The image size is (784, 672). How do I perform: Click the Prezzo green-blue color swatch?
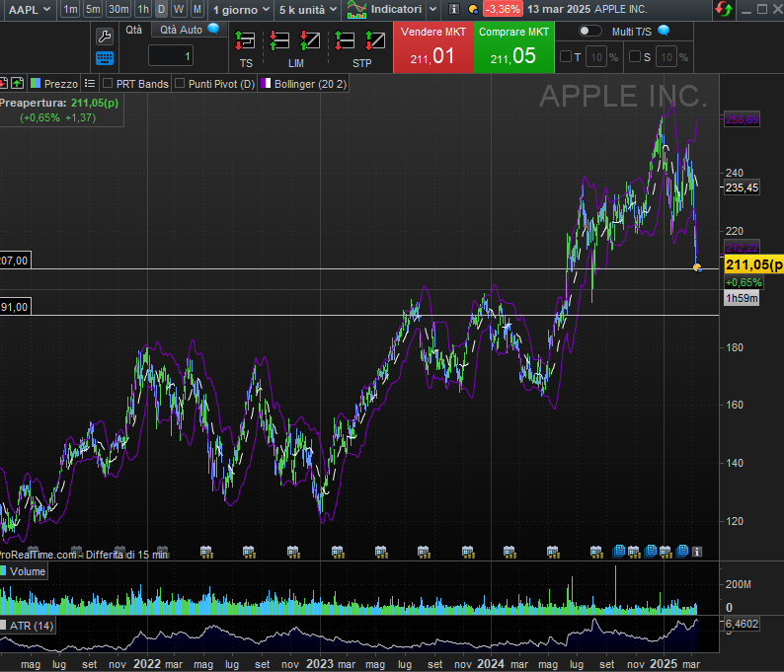click(x=36, y=83)
